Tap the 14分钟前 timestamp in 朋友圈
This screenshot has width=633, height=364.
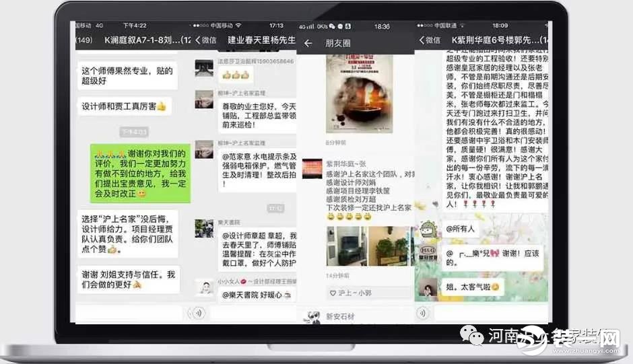337,276
